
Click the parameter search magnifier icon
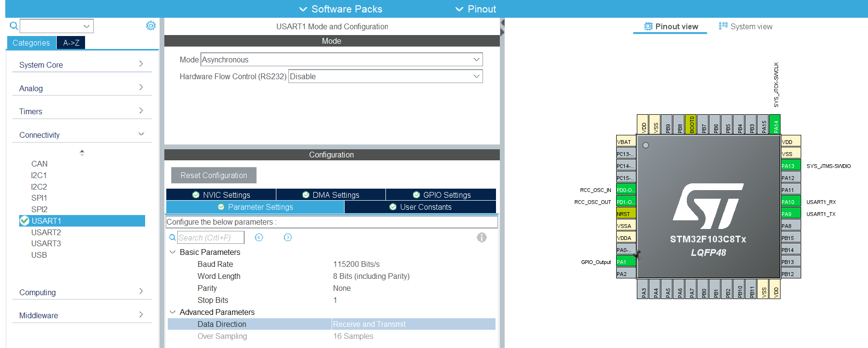[x=173, y=238]
